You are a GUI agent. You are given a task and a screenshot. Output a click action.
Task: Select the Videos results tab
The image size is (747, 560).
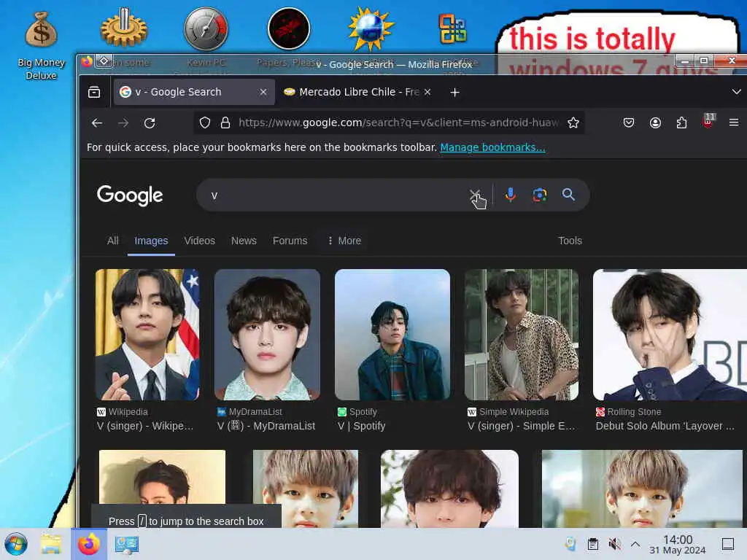(x=200, y=241)
